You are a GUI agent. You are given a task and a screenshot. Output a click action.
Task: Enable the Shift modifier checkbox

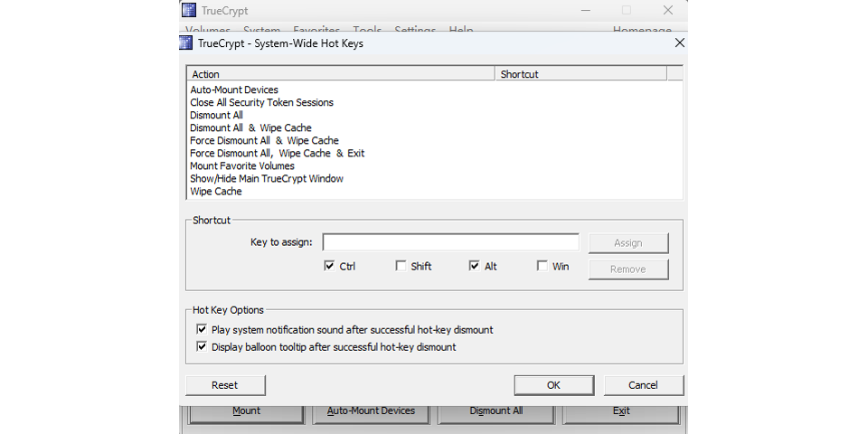click(401, 266)
